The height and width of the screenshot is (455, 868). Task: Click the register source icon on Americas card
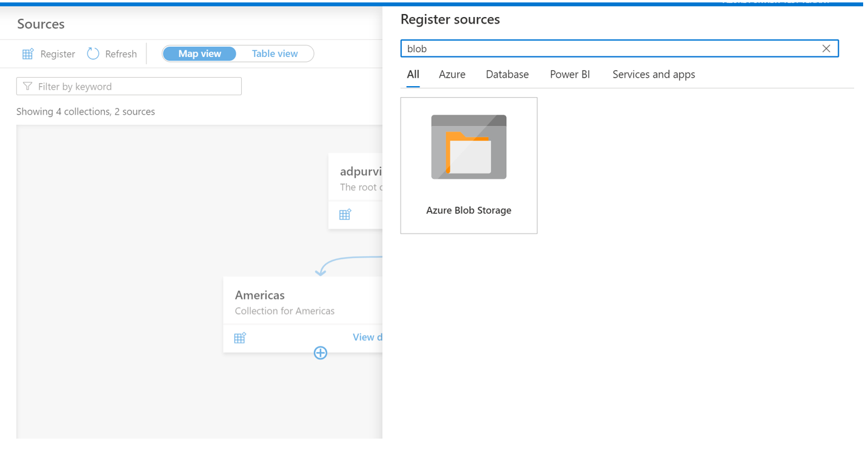point(240,337)
